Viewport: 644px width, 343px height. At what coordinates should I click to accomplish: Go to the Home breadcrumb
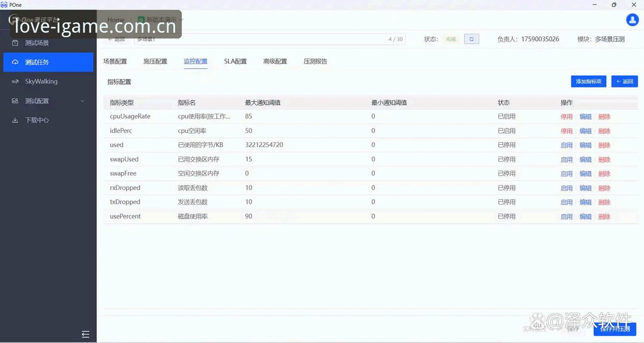(116, 20)
